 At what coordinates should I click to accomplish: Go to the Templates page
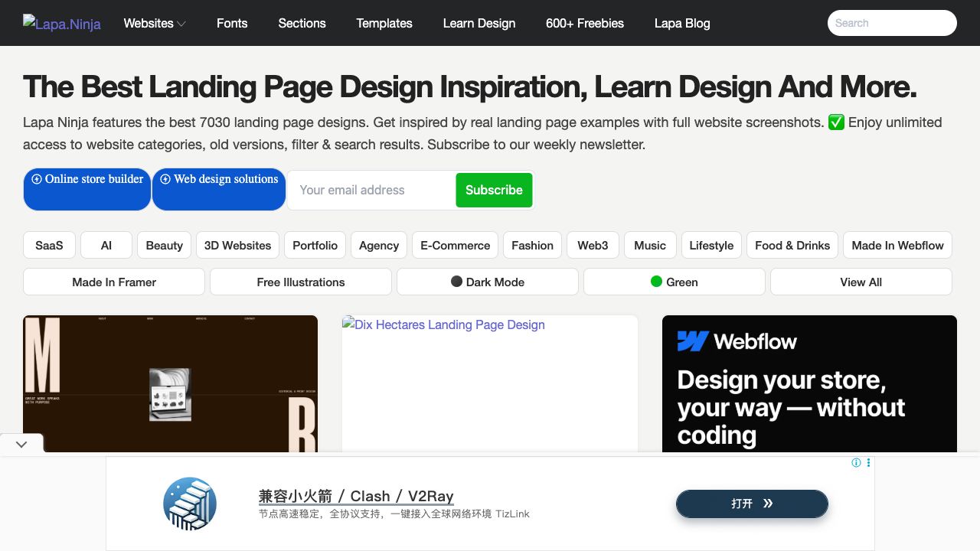pyautogui.click(x=384, y=23)
